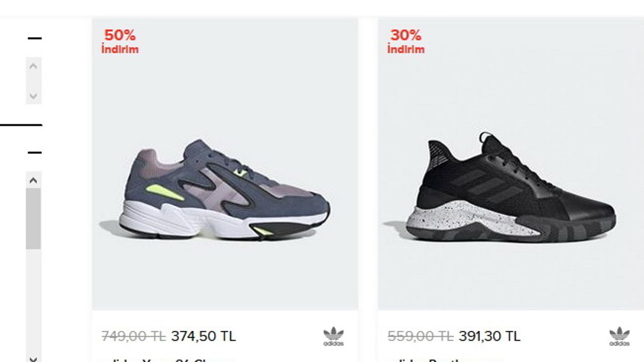Click the adidas logo on the 391,30 TL product

[x=619, y=336]
